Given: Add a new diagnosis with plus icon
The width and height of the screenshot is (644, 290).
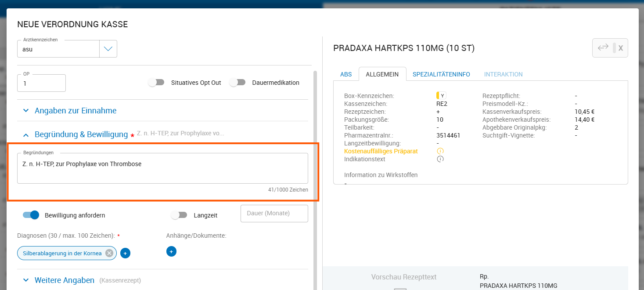Looking at the screenshot, I should click(x=125, y=253).
